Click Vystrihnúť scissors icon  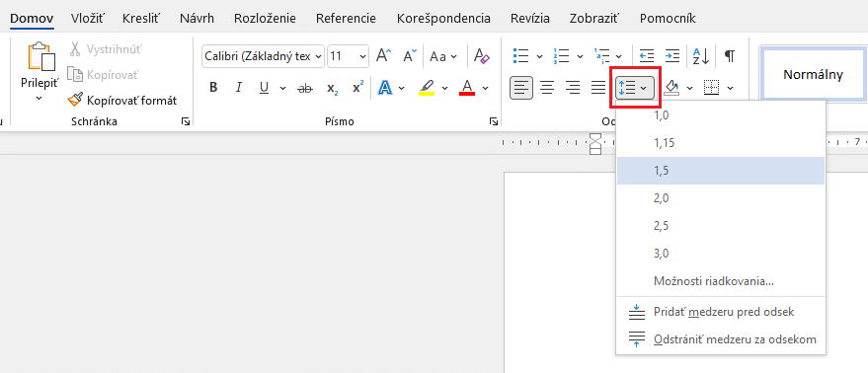[75, 49]
